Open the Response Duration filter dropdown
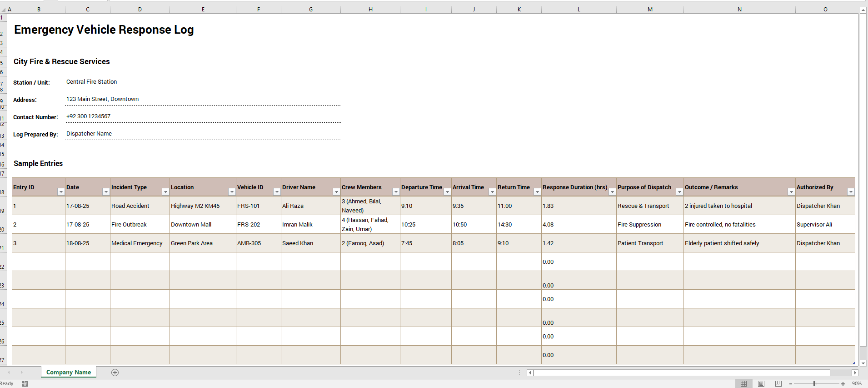Screen dimensions: 868x388 (612, 192)
